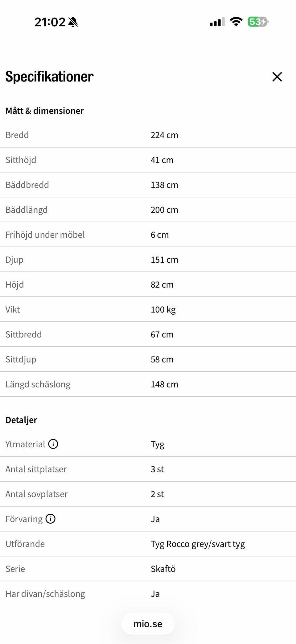Tap the Utförande Tyg Rocco grey/svart text
The width and height of the screenshot is (296, 644).
coord(198,544)
